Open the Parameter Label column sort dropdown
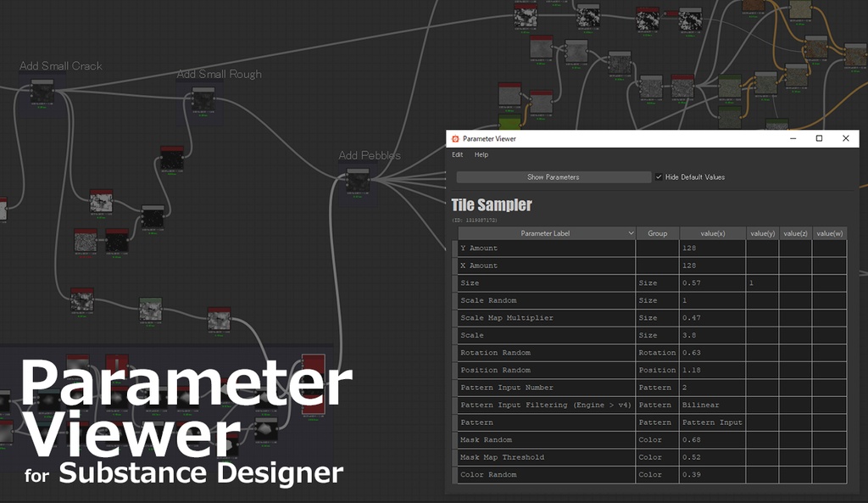The height and width of the screenshot is (503, 868). click(x=631, y=233)
